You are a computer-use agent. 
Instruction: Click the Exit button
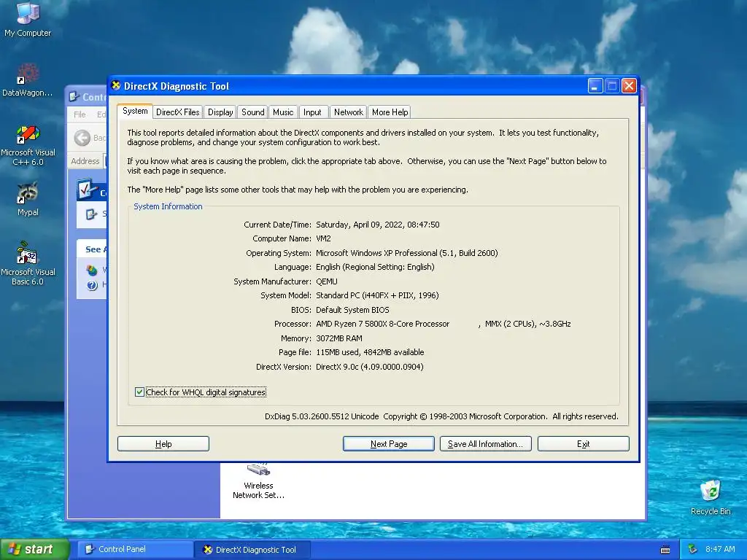click(x=583, y=444)
